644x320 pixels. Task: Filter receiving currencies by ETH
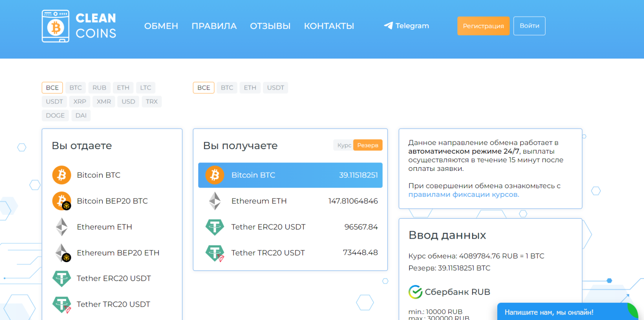[x=250, y=88]
